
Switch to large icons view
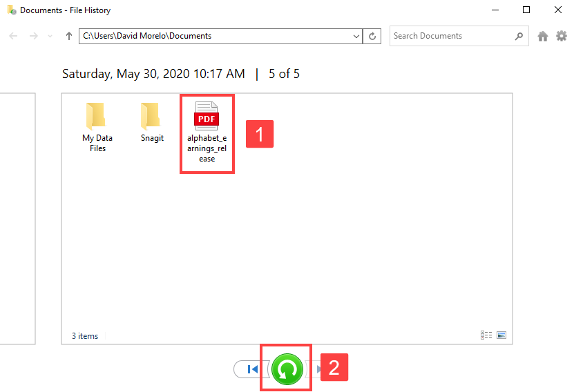coord(501,335)
